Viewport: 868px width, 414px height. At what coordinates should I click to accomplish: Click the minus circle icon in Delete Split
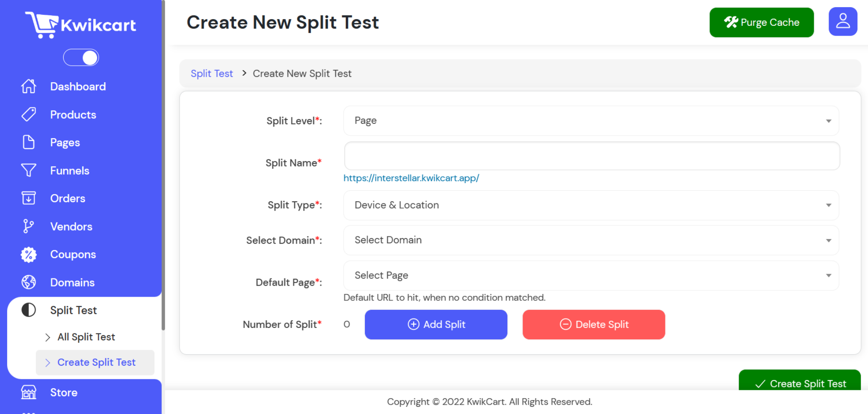click(565, 324)
